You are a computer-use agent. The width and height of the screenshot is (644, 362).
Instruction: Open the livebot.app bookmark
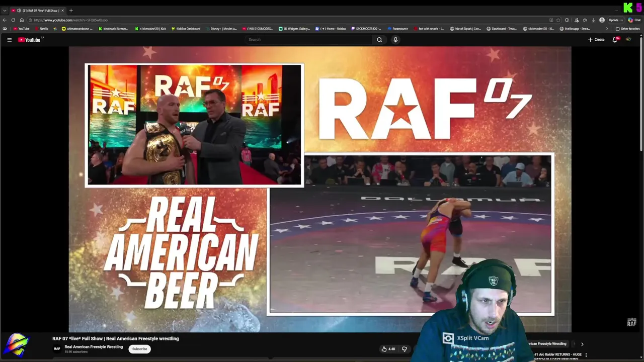575,29
